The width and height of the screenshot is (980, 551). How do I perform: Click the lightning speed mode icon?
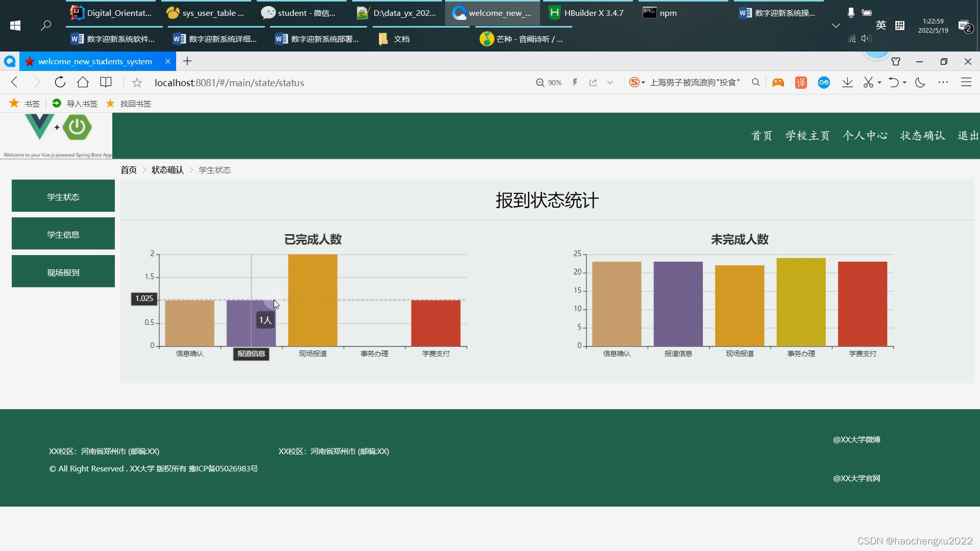point(575,83)
